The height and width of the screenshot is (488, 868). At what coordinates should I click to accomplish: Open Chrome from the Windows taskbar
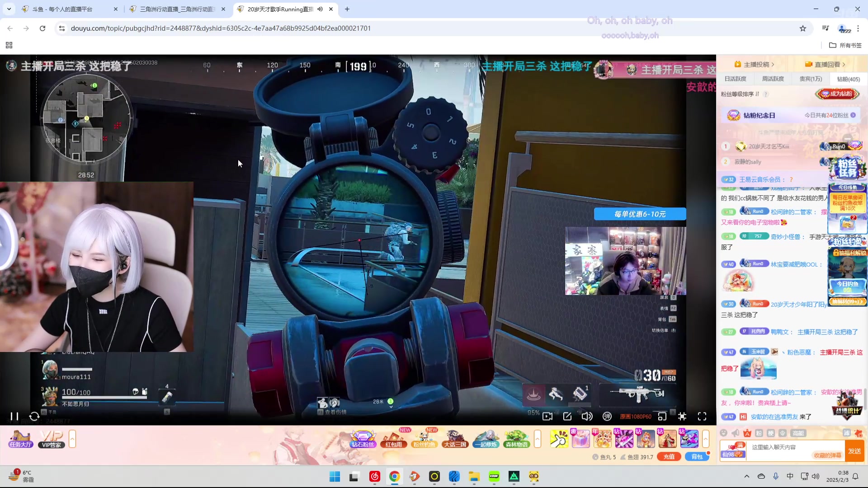[395, 477]
